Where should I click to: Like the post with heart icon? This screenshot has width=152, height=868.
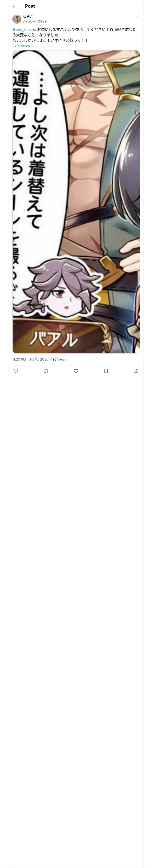pyautogui.click(x=76, y=371)
